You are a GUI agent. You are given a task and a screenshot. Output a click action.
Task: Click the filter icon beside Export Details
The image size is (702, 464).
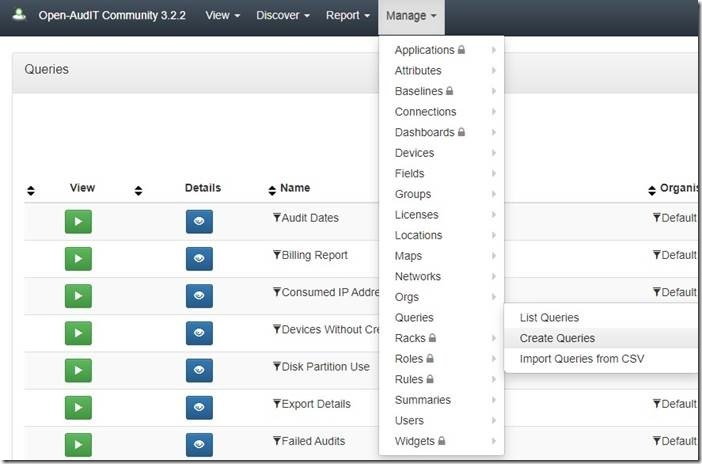(x=277, y=404)
